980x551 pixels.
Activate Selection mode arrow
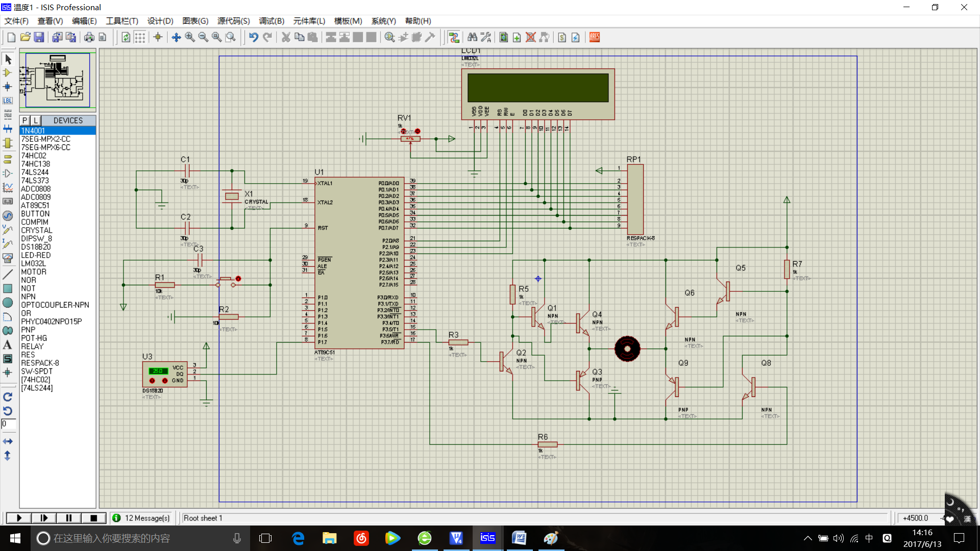(8, 59)
